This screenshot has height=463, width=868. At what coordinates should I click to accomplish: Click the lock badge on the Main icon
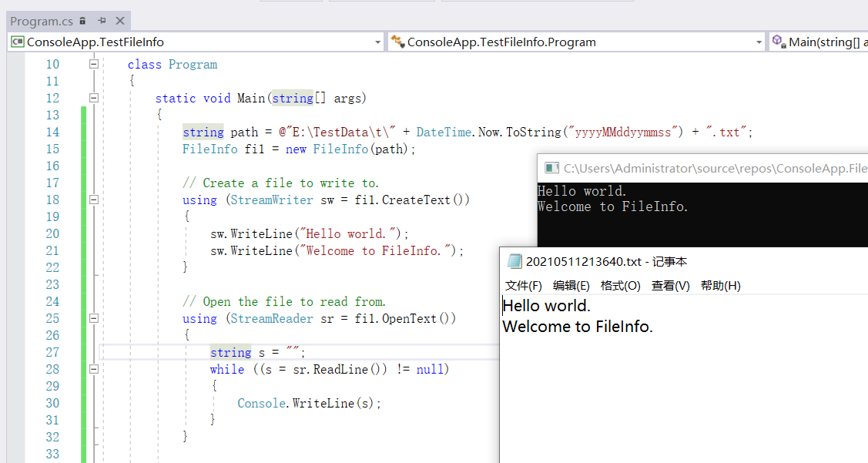783,45
